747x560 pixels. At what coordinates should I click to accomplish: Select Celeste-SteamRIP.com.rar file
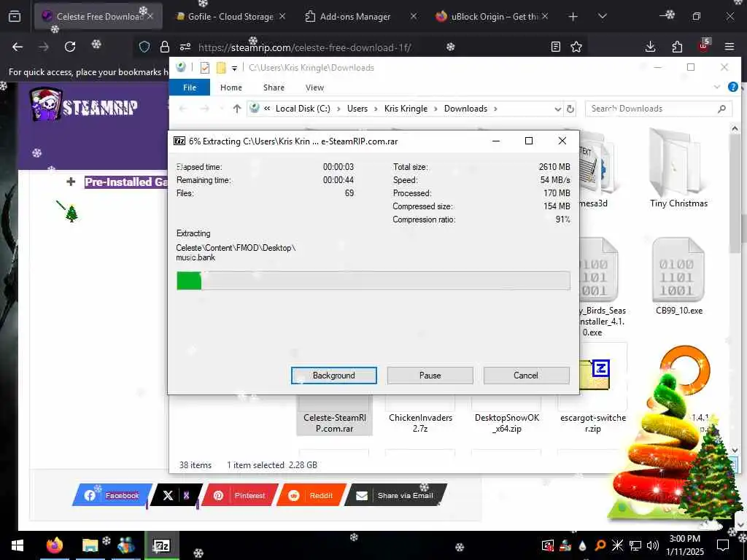[x=334, y=415]
